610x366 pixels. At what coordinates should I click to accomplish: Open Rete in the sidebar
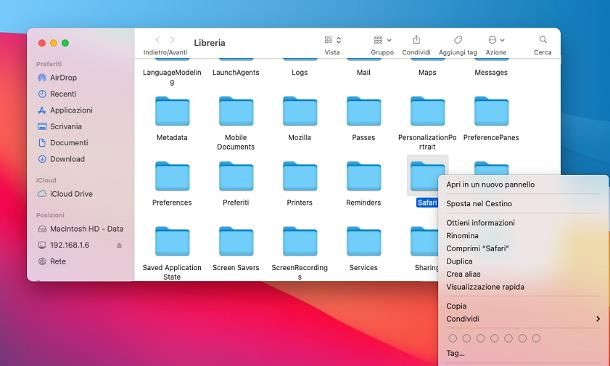[x=52, y=261]
